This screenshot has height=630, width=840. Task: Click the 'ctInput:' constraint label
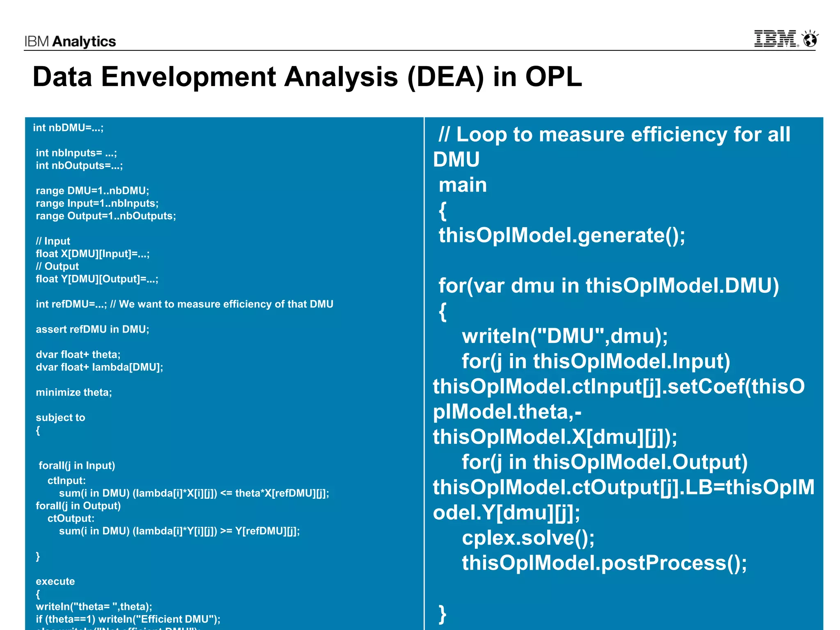(66, 481)
